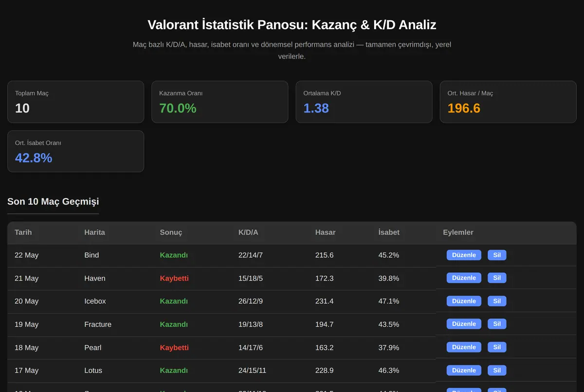Delete the 17 May Lotus match
This screenshot has height=392, width=584.
pos(497,370)
